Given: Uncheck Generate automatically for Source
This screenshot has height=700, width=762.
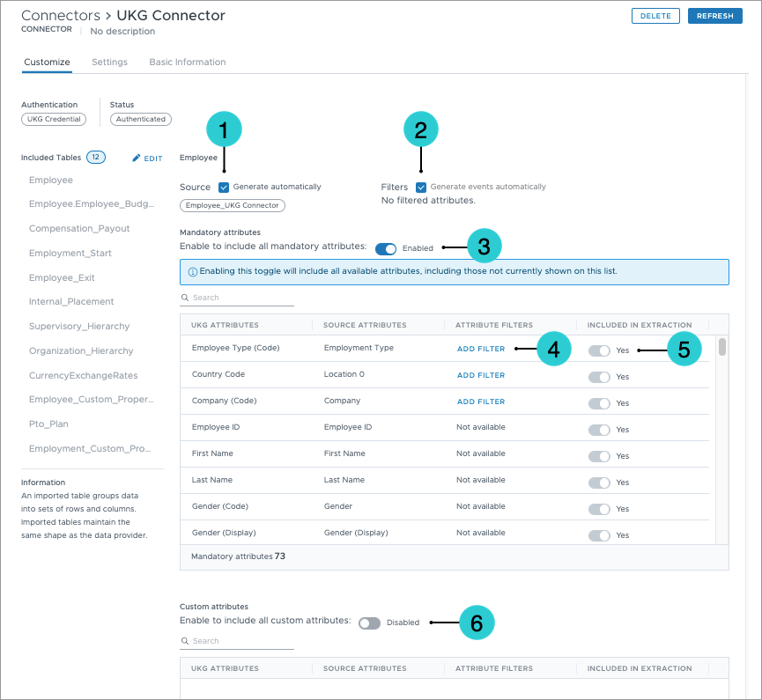Looking at the screenshot, I should 224,187.
